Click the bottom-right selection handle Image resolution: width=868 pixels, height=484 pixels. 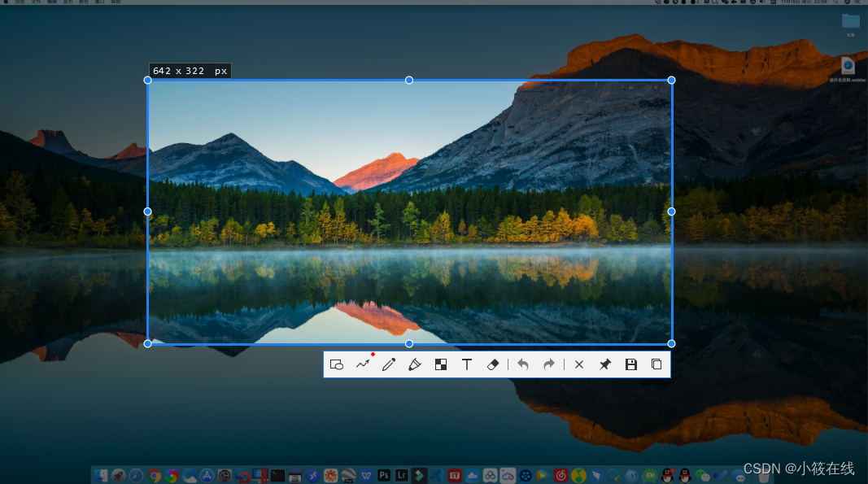point(671,344)
